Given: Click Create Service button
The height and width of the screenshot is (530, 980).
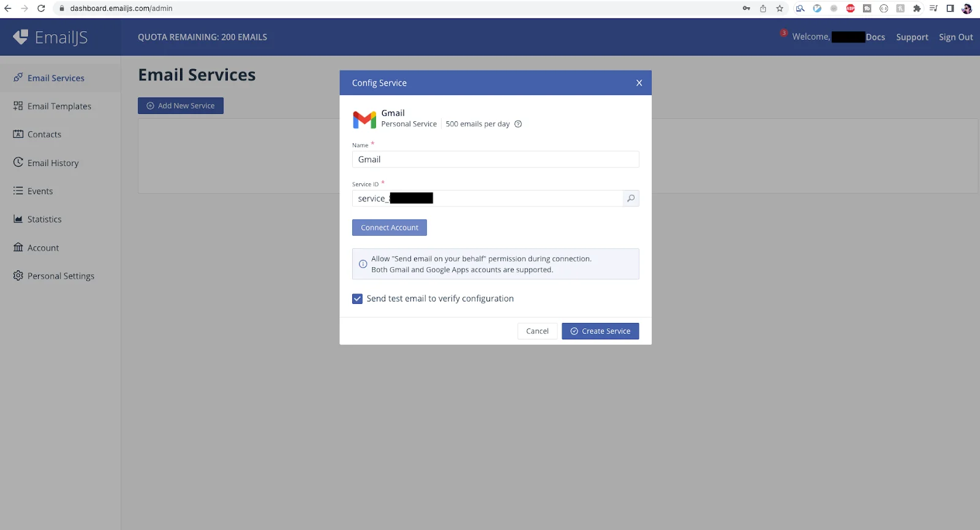Looking at the screenshot, I should 600,331.
